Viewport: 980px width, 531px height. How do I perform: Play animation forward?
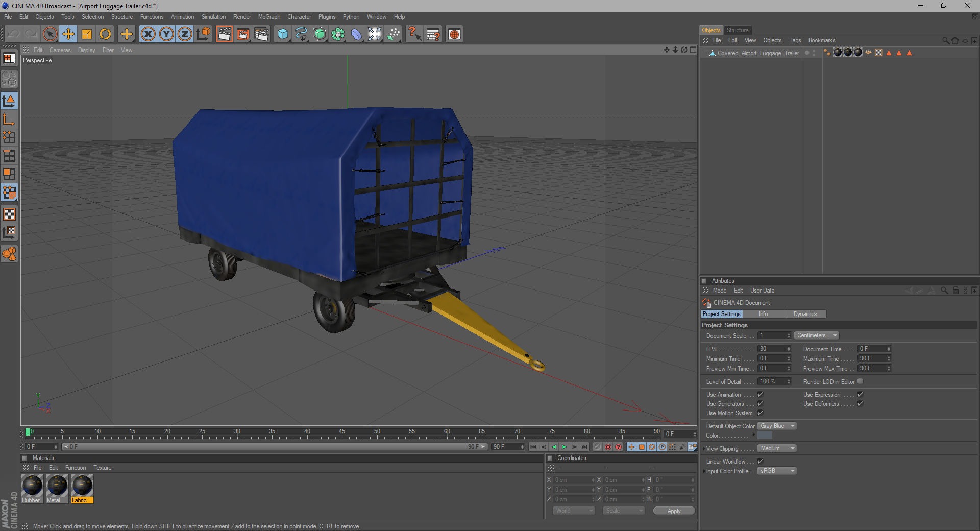pyautogui.click(x=564, y=447)
